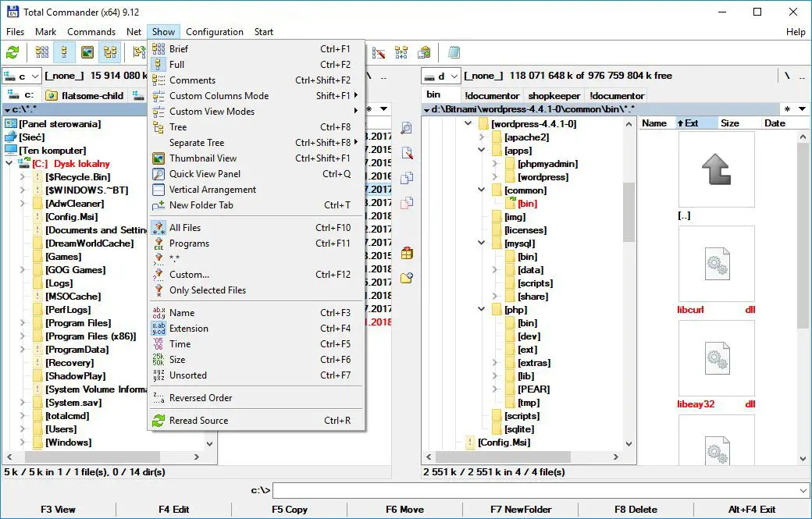Click the F7 NewFolder button
This screenshot has width=812, height=519.
tap(521, 510)
